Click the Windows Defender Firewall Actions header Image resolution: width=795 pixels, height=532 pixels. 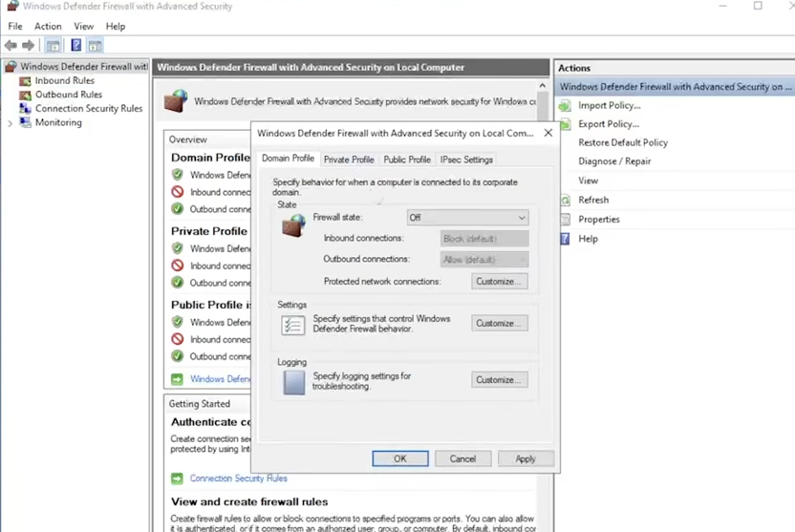click(675, 87)
